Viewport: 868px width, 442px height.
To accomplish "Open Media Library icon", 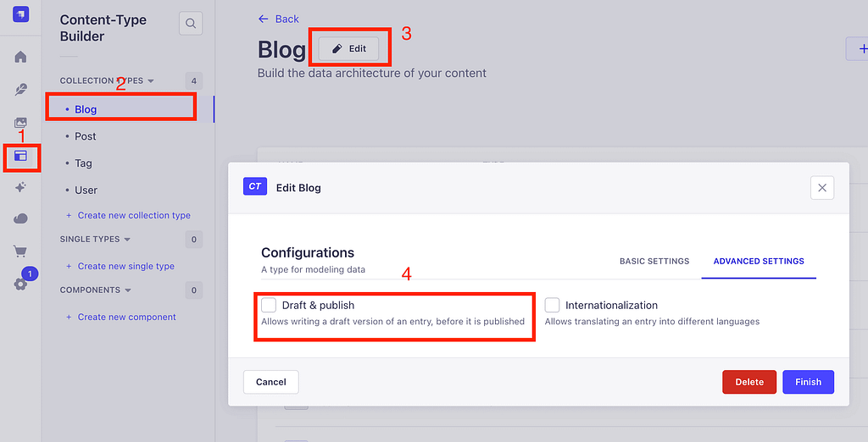I will (x=20, y=122).
